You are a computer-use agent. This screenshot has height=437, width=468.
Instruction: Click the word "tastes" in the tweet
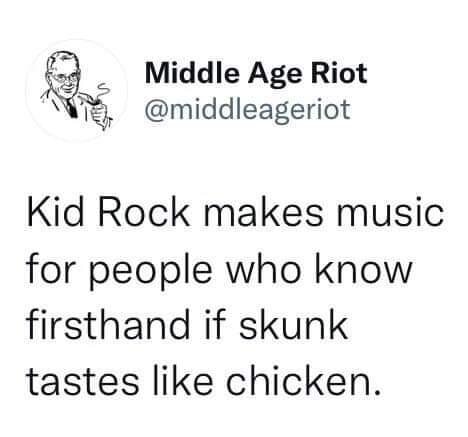[83, 382]
